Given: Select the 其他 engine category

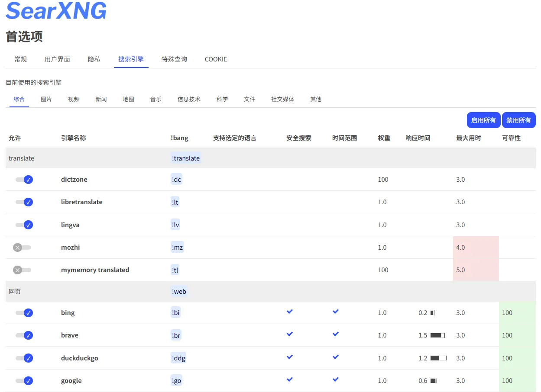Looking at the screenshot, I should 316,99.
